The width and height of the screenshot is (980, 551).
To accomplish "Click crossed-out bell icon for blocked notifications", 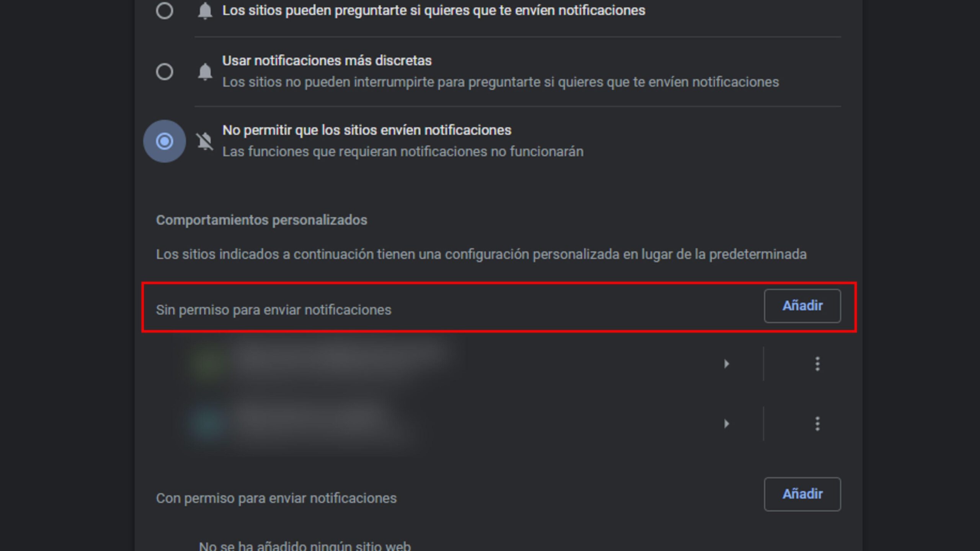I will 205,141.
